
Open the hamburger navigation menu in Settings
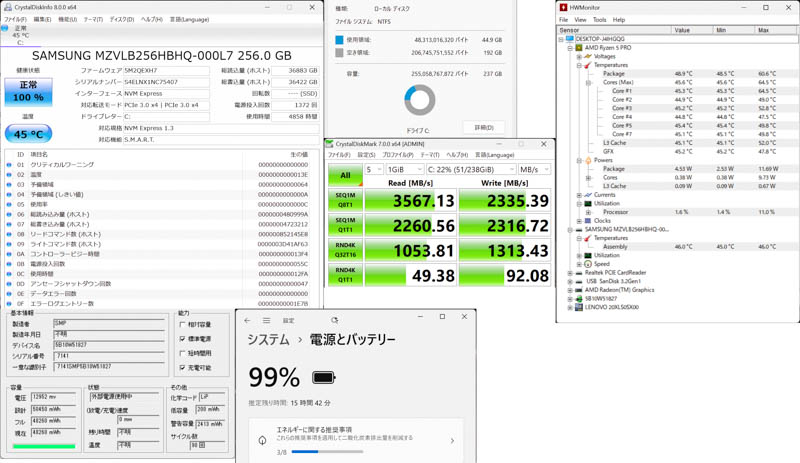267,320
